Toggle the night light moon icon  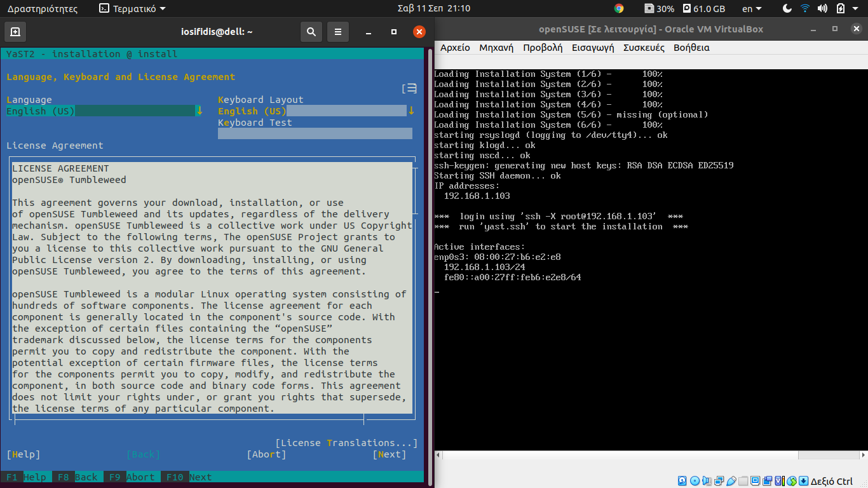click(787, 8)
